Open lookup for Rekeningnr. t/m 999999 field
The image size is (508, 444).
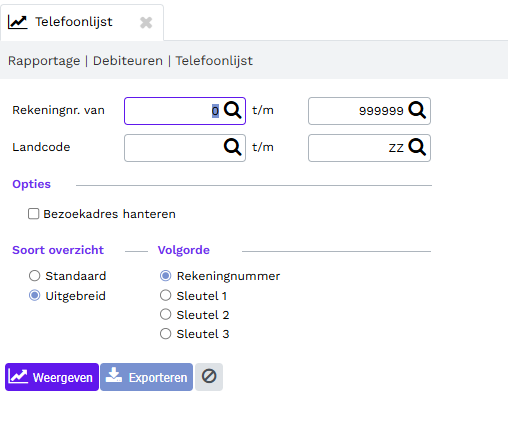[417, 110]
